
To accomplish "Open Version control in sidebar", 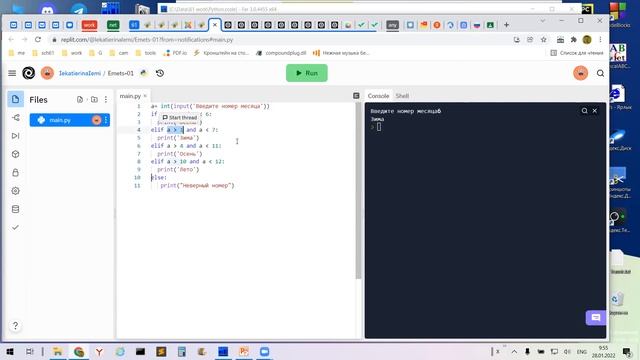I will [16, 118].
